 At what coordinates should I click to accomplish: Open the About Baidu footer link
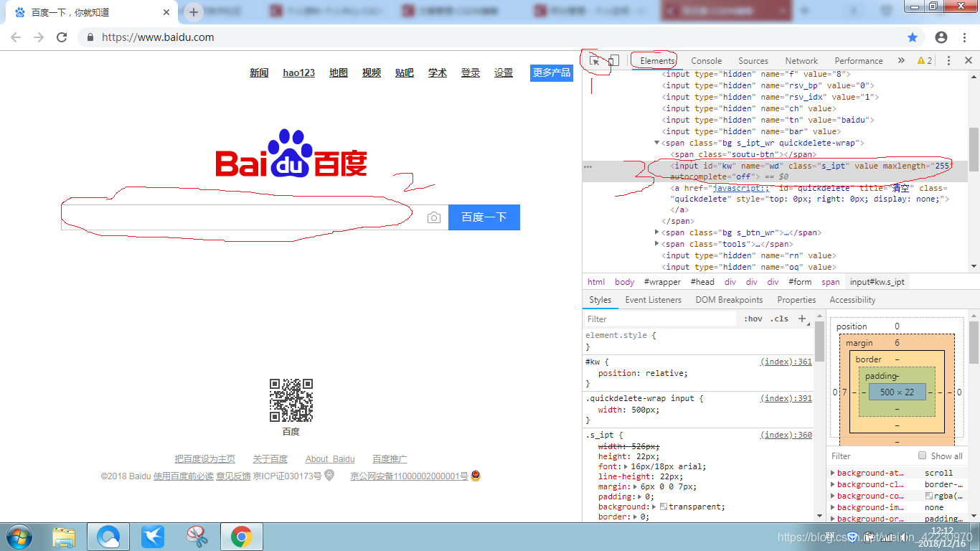point(330,459)
